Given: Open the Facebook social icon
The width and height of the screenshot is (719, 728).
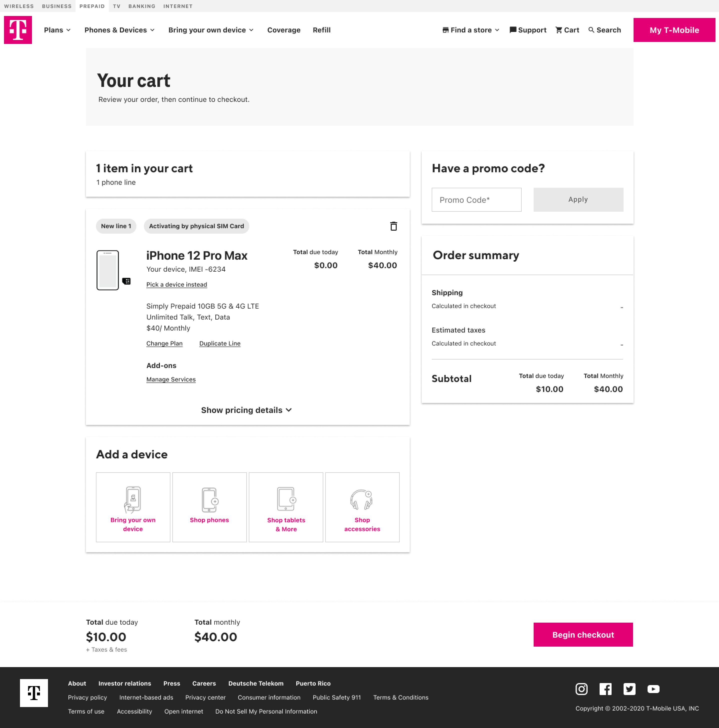Looking at the screenshot, I should pyautogui.click(x=605, y=689).
